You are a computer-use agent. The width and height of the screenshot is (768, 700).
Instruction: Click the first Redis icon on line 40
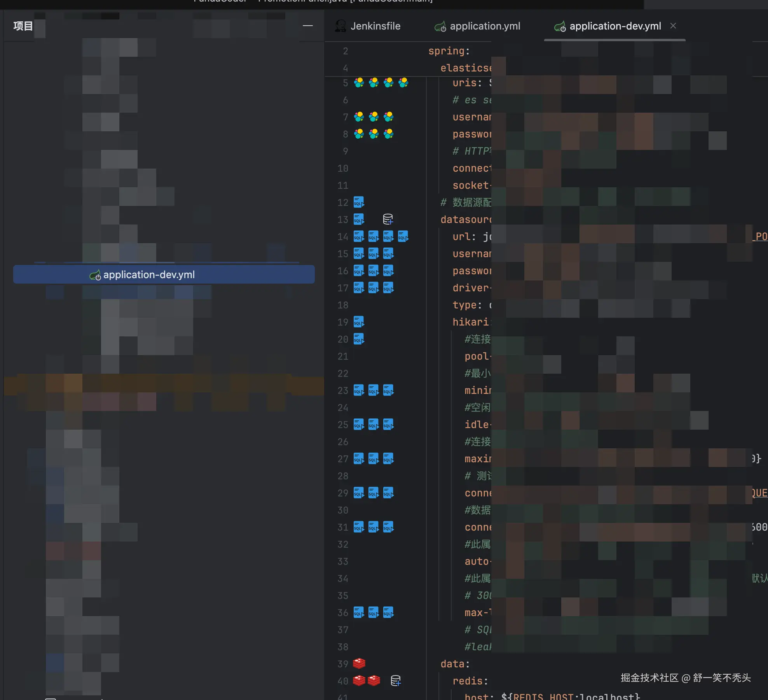[359, 681]
